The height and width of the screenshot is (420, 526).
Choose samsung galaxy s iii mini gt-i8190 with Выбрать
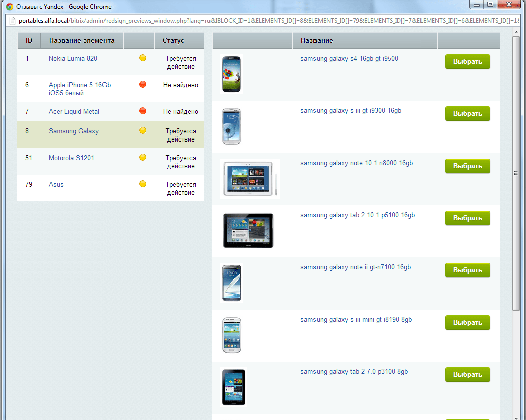click(468, 323)
